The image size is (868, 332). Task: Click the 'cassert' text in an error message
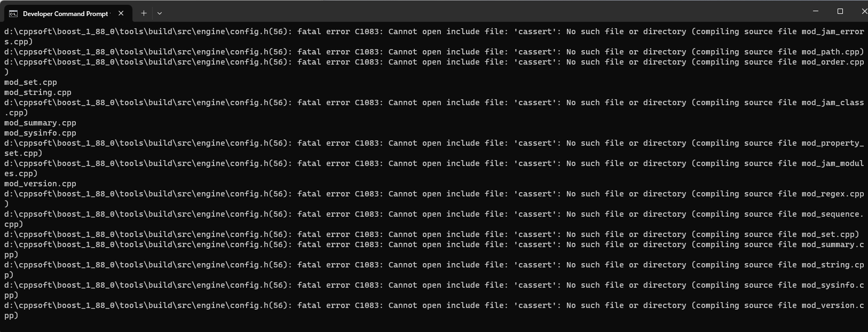(536, 31)
